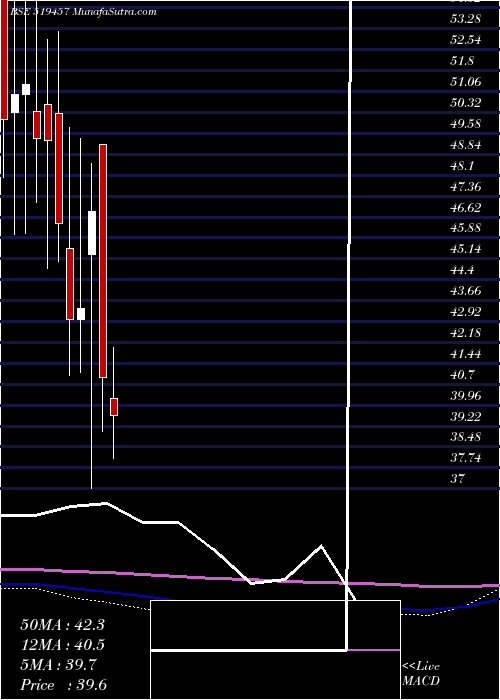Viewport: 500px width, 700px height.
Task: Click the tall red candlestick body spanning 48.84 to 40.7
Action: 103,261
